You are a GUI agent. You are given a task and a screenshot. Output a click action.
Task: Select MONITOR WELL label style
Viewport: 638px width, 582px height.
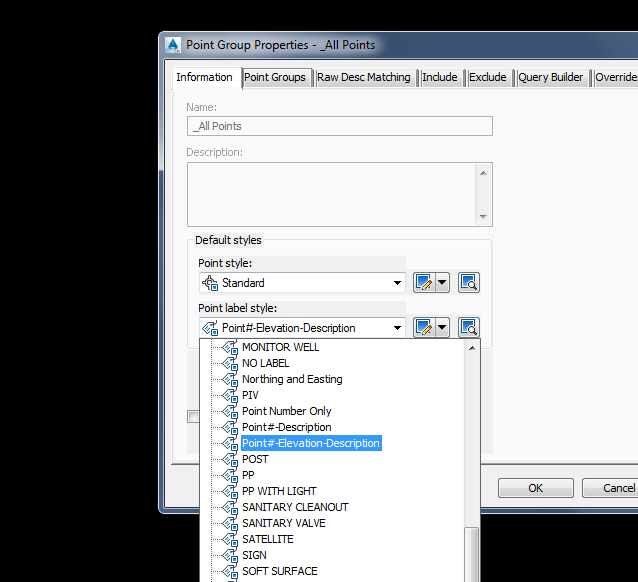(280, 347)
